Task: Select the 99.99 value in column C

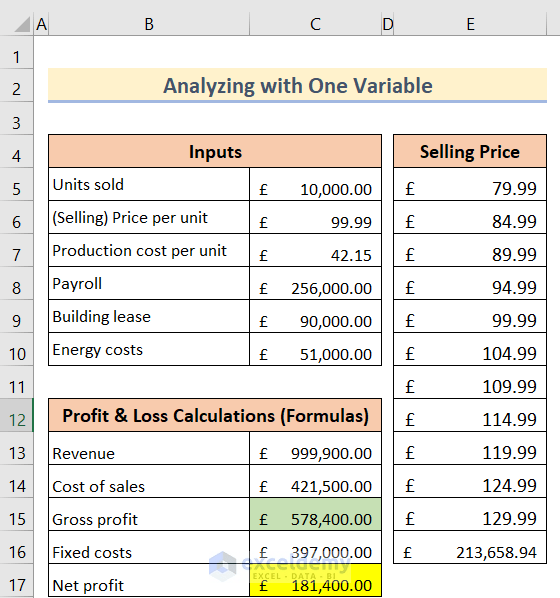Action: (315, 217)
